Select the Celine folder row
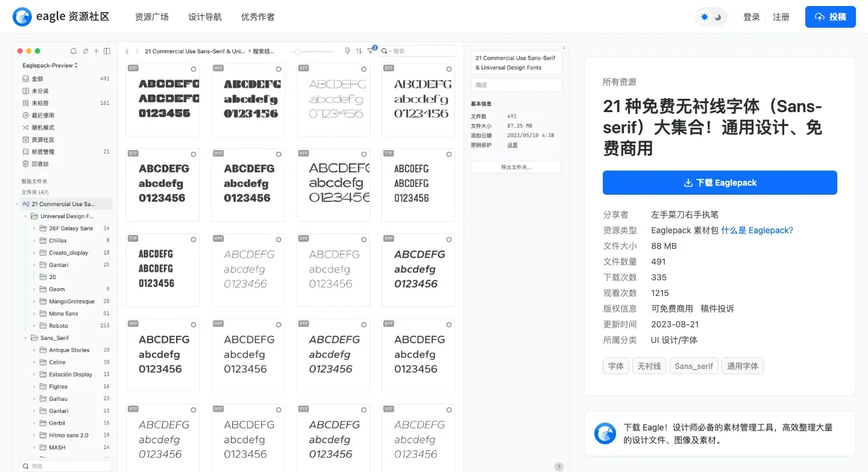Viewport: 868px width, 472px height. [71, 362]
